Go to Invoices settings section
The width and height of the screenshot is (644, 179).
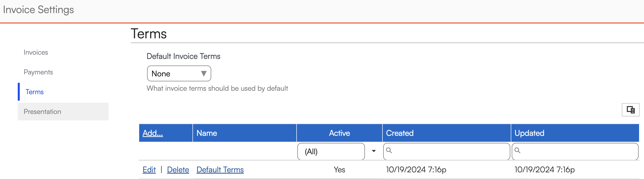pyautogui.click(x=36, y=52)
